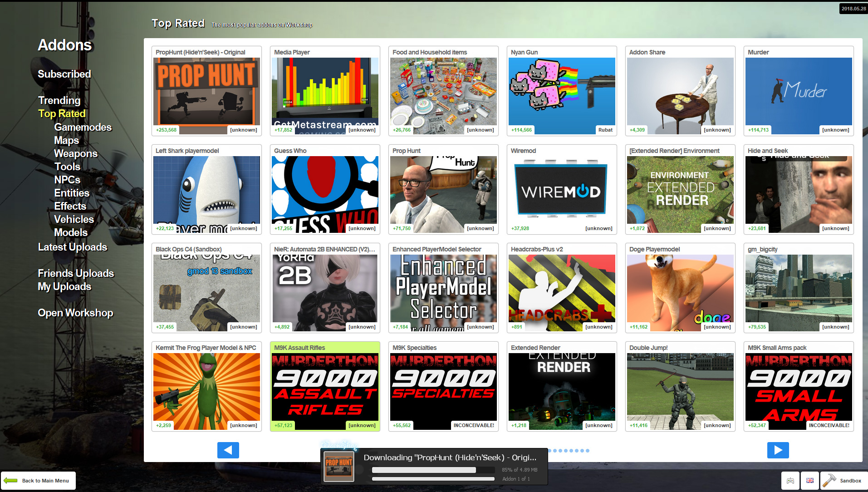Show Friends Uploads
The height and width of the screenshot is (492, 868).
click(x=76, y=273)
